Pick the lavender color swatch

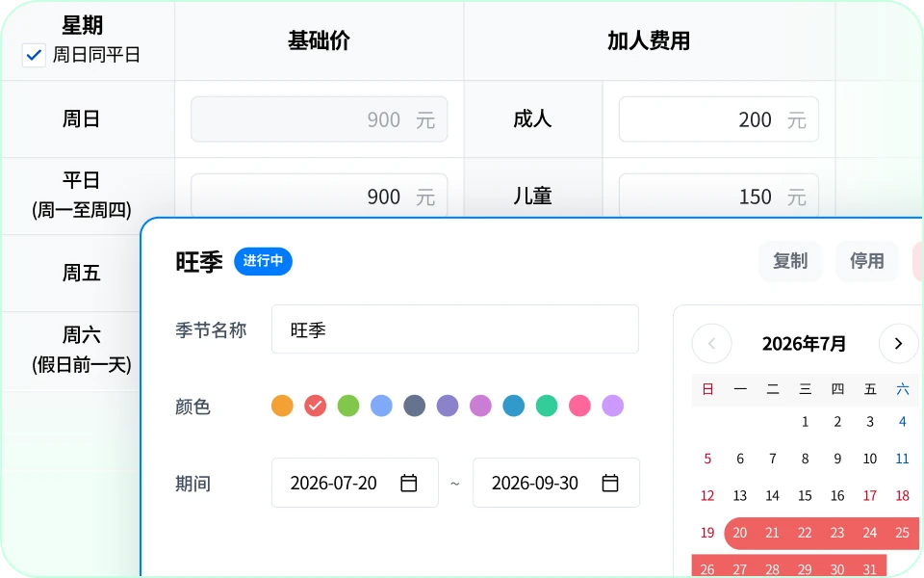tap(612, 406)
